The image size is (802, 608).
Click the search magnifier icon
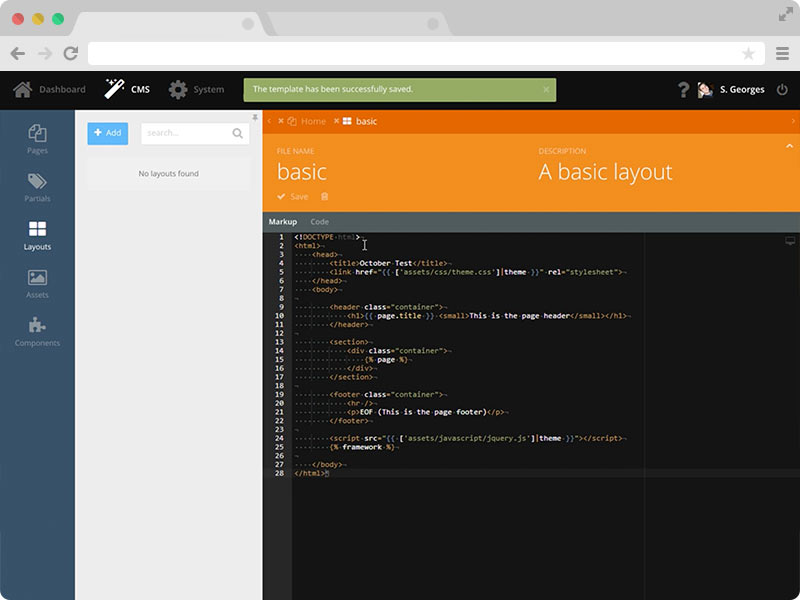point(237,133)
